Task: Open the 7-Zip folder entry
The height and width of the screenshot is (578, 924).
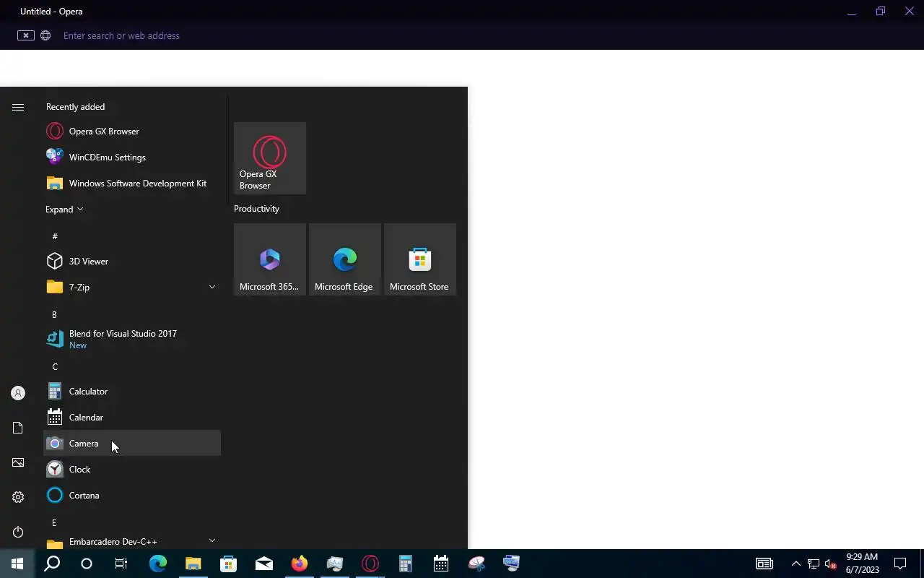Action: coord(132,288)
